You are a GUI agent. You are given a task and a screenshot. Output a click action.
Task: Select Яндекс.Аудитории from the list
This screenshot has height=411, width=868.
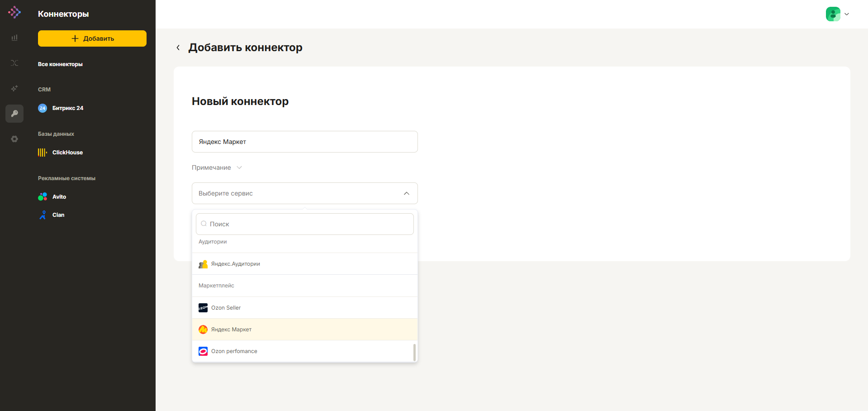click(305, 264)
